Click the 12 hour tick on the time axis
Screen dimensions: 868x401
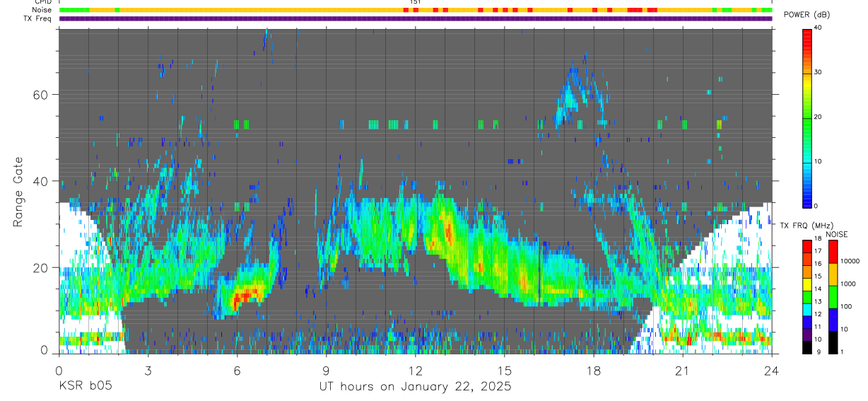pos(415,371)
